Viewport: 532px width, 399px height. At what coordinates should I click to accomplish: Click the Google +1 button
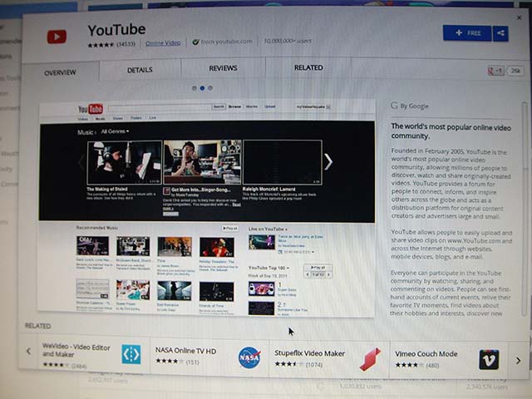pos(496,71)
